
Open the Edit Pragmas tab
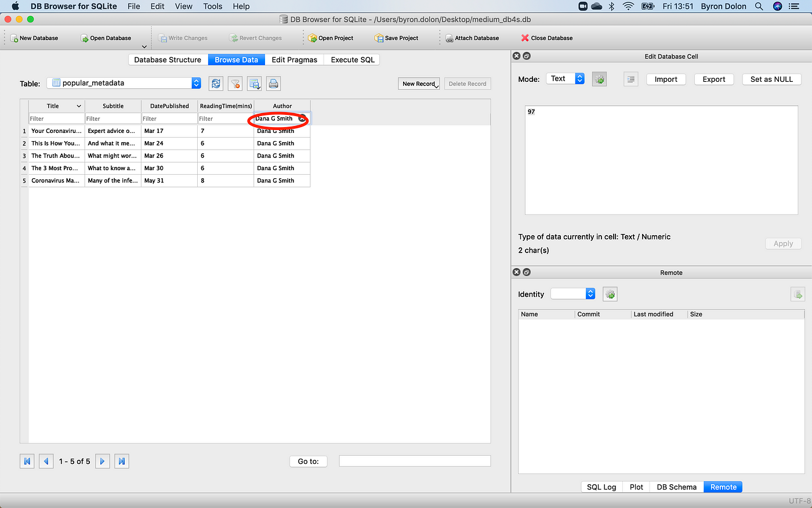(x=295, y=60)
